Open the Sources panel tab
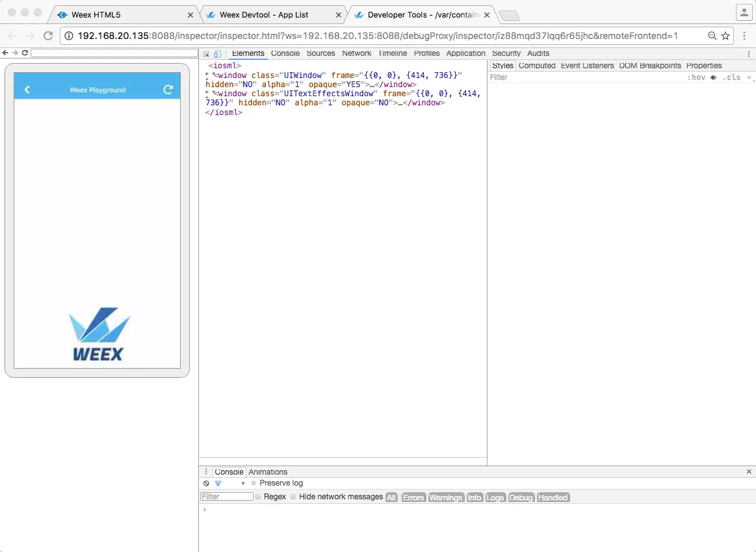The height and width of the screenshot is (552, 756). (x=320, y=53)
